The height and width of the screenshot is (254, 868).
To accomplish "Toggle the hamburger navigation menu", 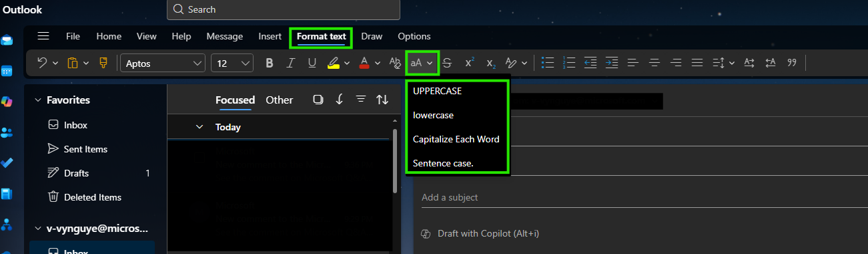I will coord(43,36).
